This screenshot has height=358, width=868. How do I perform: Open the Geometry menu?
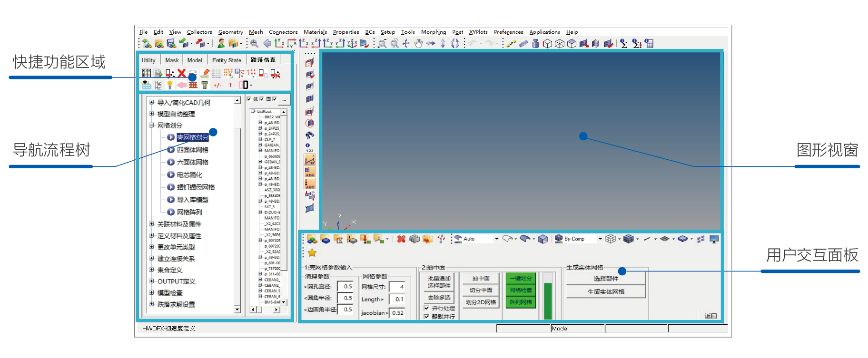coord(231,32)
